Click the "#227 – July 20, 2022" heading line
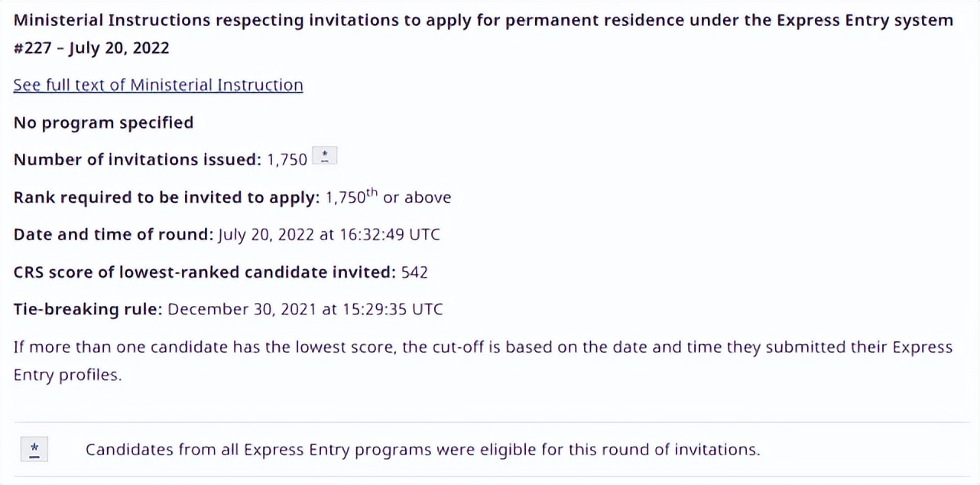 (x=92, y=48)
